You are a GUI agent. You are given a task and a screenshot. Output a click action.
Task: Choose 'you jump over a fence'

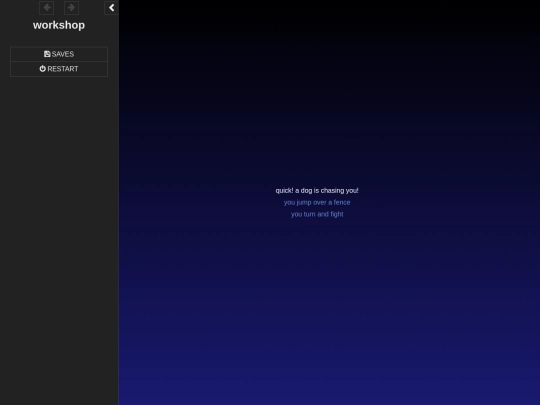coord(317,202)
